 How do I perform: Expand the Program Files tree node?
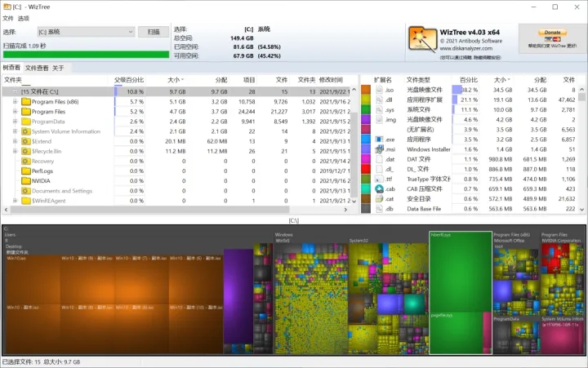tap(15, 112)
